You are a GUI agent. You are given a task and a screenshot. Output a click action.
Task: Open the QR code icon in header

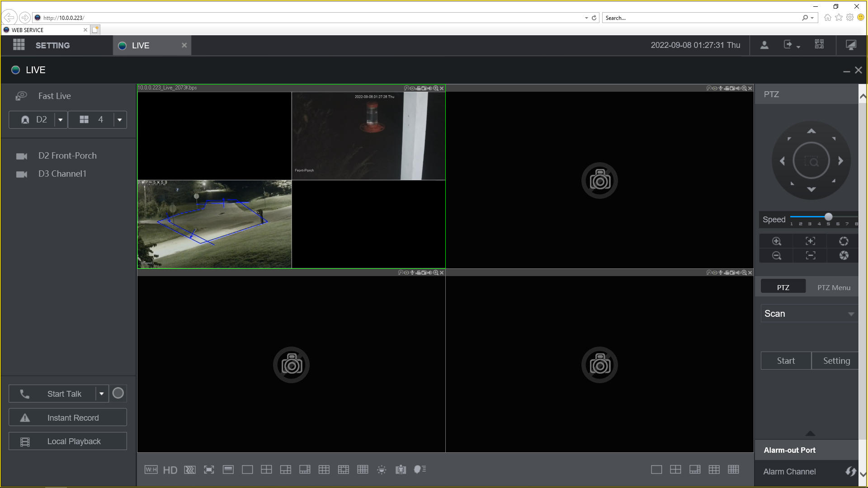819,45
